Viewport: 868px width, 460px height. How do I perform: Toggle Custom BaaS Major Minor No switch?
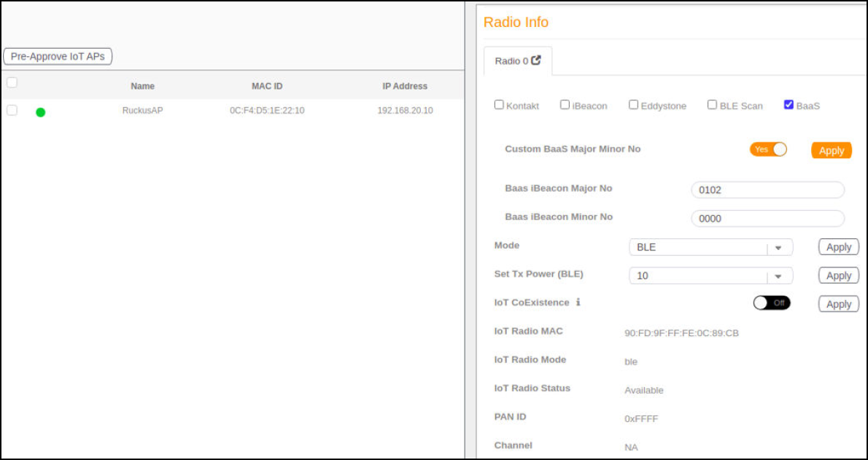[768, 149]
